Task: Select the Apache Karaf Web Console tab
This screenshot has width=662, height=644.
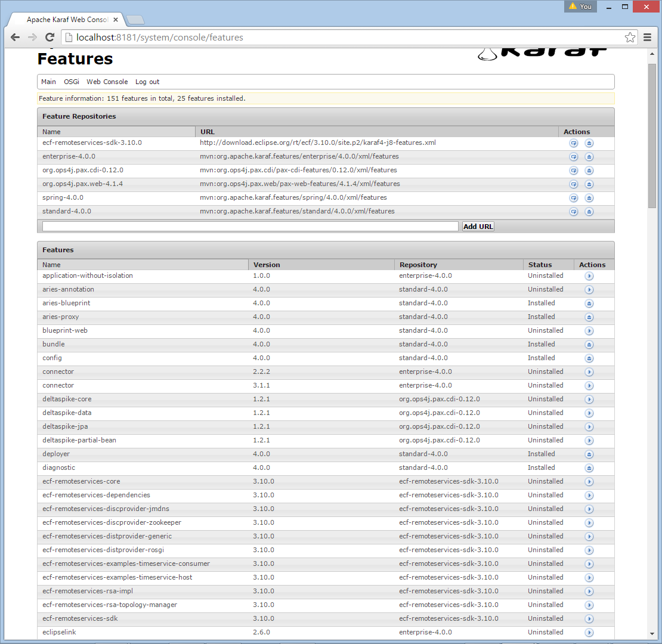Action: (67, 20)
